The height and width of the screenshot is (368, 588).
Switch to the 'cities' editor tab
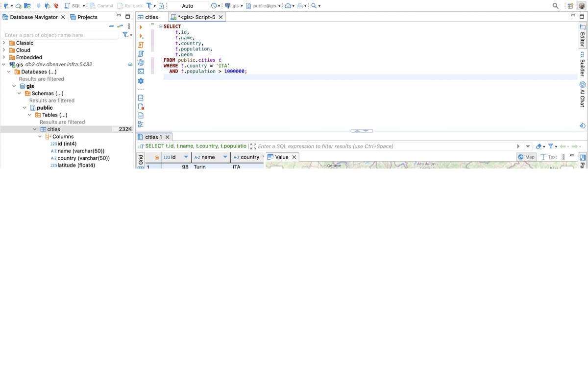click(x=148, y=17)
